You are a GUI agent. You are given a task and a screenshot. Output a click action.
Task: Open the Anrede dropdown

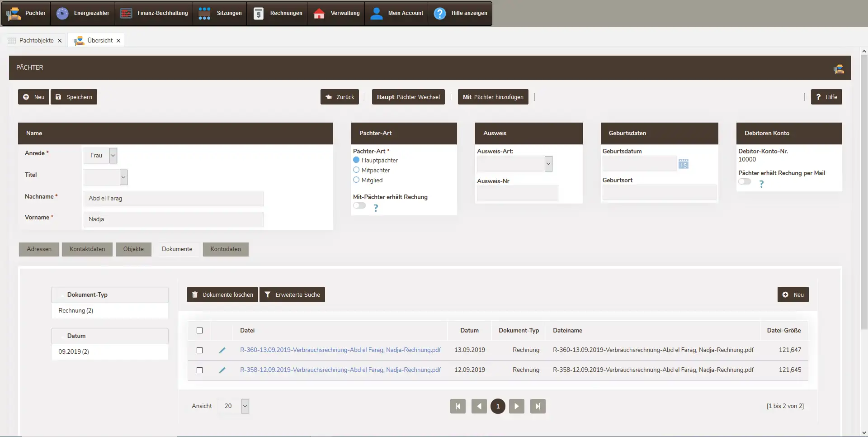point(113,156)
